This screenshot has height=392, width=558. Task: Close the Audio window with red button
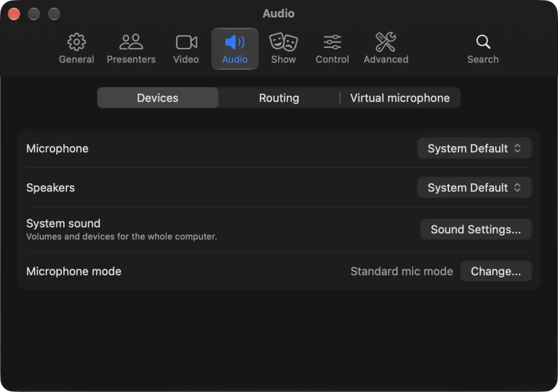(14, 14)
